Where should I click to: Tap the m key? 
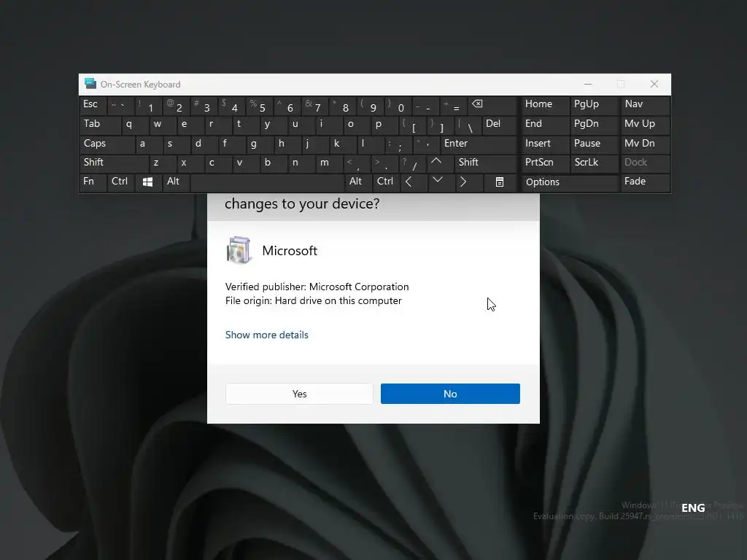click(x=330, y=163)
